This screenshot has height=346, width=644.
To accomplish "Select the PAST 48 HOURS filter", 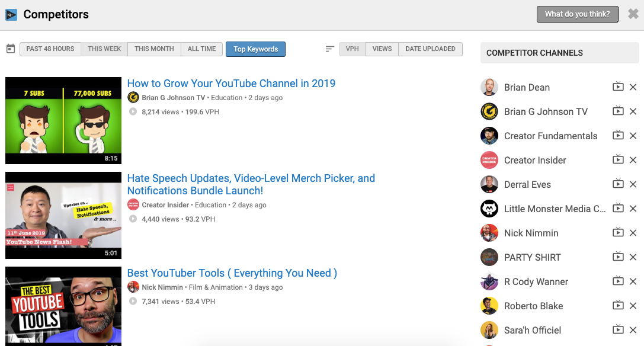I will click(50, 49).
